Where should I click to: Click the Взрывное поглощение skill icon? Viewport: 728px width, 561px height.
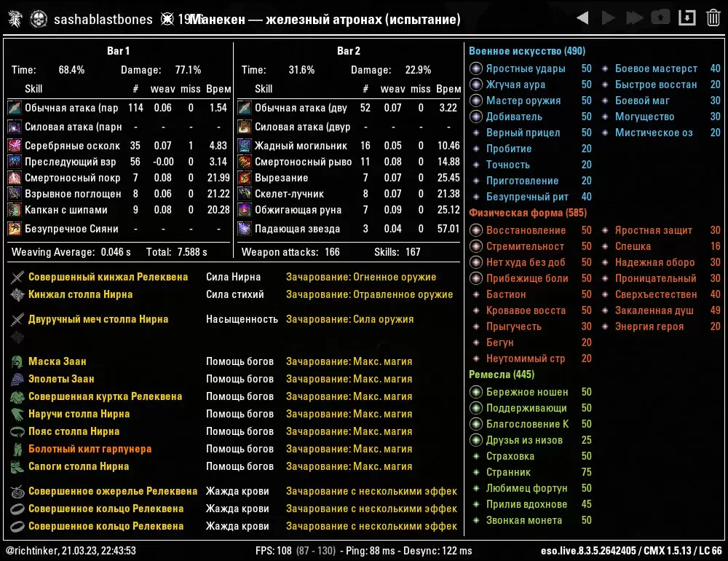tap(15, 194)
